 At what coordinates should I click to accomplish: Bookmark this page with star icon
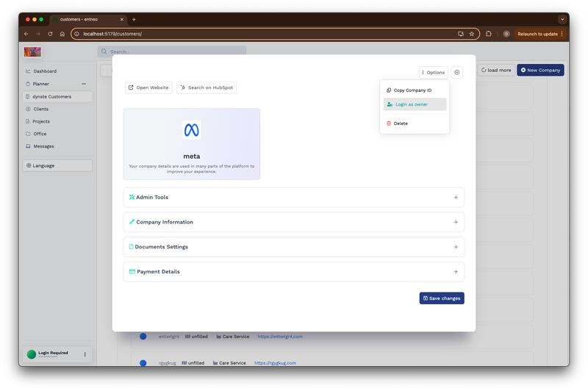pyautogui.click(x=472, y=34)
